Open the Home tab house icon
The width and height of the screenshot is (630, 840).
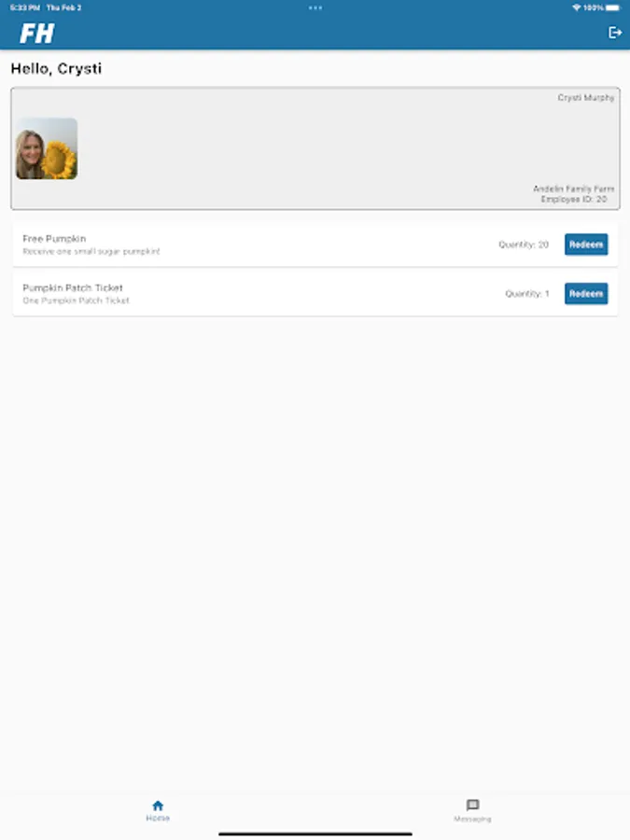(x=158, y=805)
